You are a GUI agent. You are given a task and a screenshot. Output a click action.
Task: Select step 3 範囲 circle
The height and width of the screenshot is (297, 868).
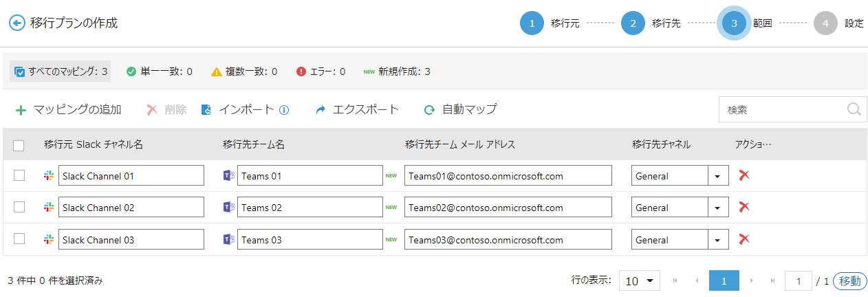pos(734,23)
